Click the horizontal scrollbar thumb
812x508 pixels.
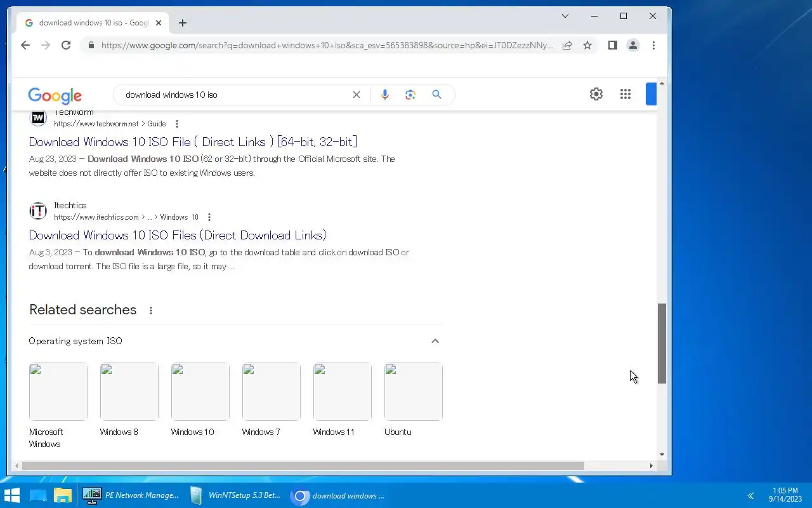pos(303,465)
